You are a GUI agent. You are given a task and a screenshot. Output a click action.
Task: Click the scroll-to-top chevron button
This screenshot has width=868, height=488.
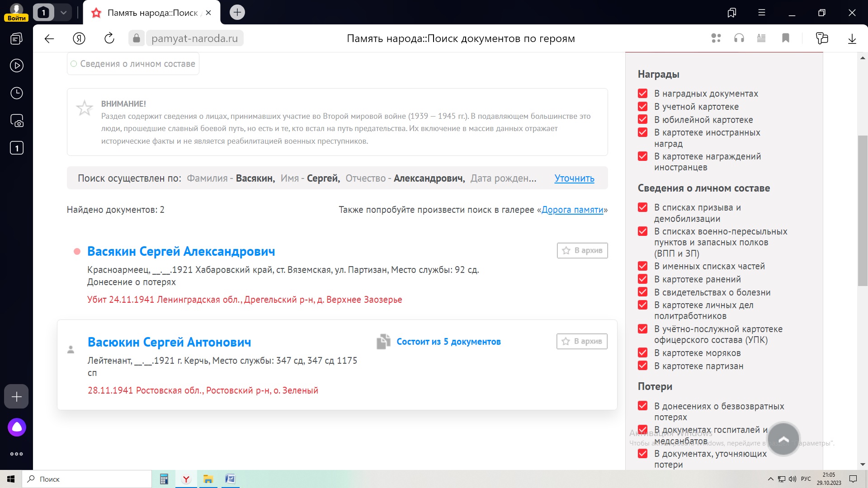point(783,439)
